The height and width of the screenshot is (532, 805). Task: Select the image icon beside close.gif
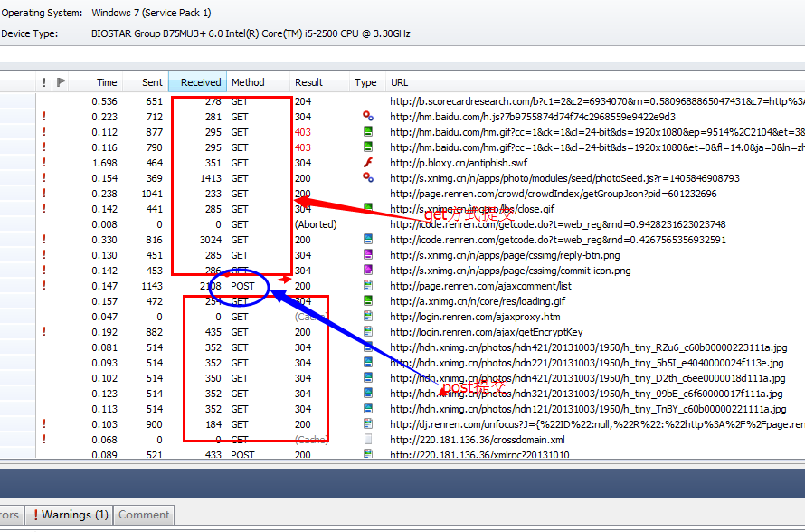(367, 209)
